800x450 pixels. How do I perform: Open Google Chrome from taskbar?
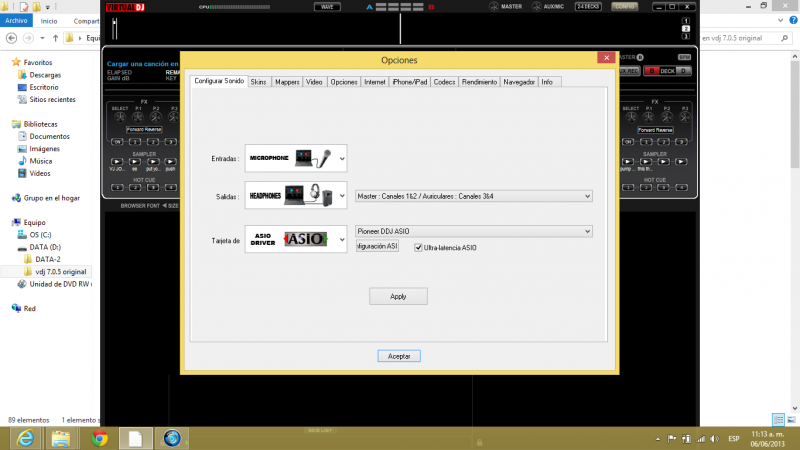click(x=99, y=438)
